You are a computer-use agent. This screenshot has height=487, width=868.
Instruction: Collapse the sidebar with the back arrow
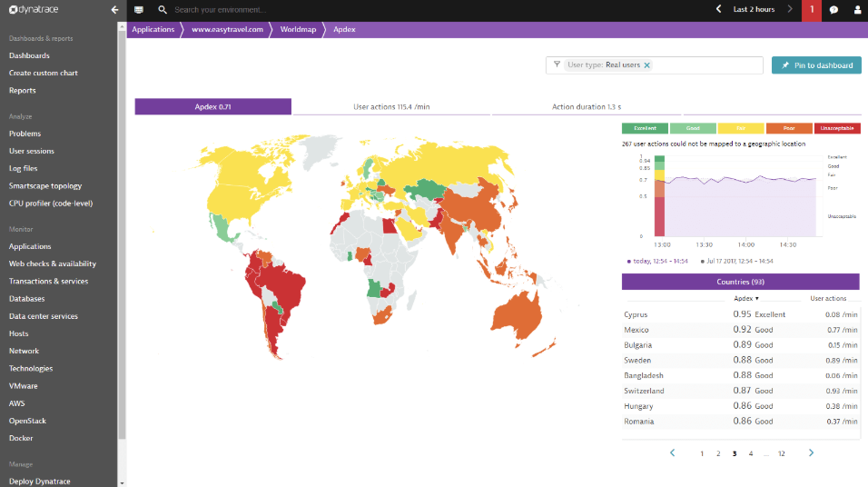[x=114, y=9]
